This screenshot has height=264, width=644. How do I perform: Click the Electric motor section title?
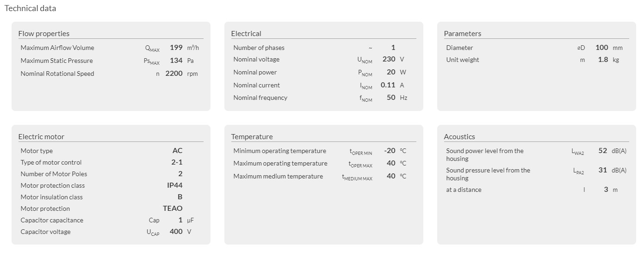coord(41,136)
